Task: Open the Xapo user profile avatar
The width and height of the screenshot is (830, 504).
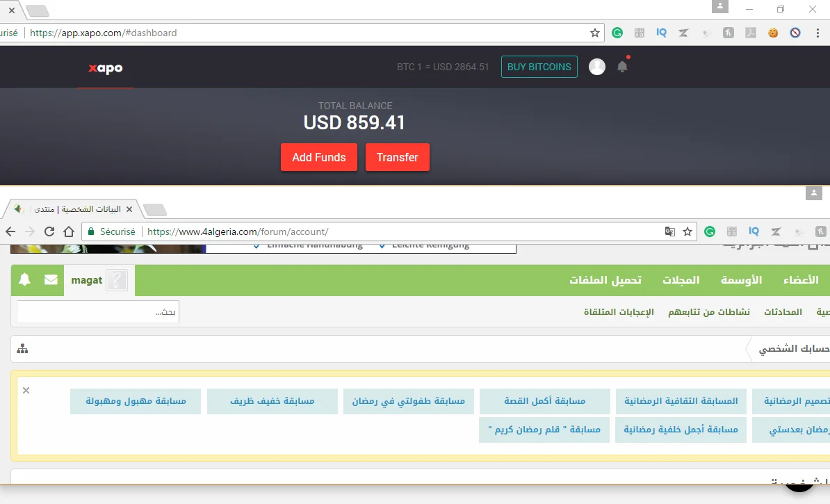Action: 597,67
